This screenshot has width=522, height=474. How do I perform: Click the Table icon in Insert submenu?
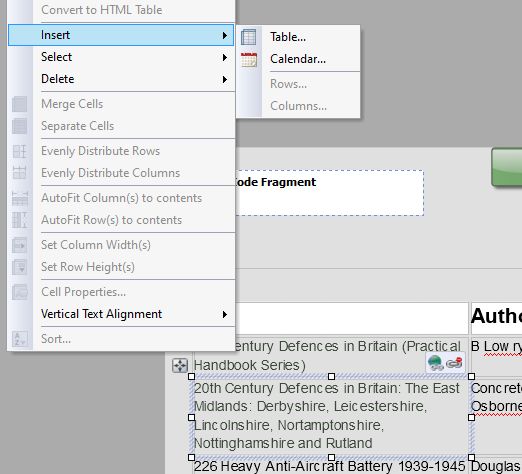click(x=249, y=37)
